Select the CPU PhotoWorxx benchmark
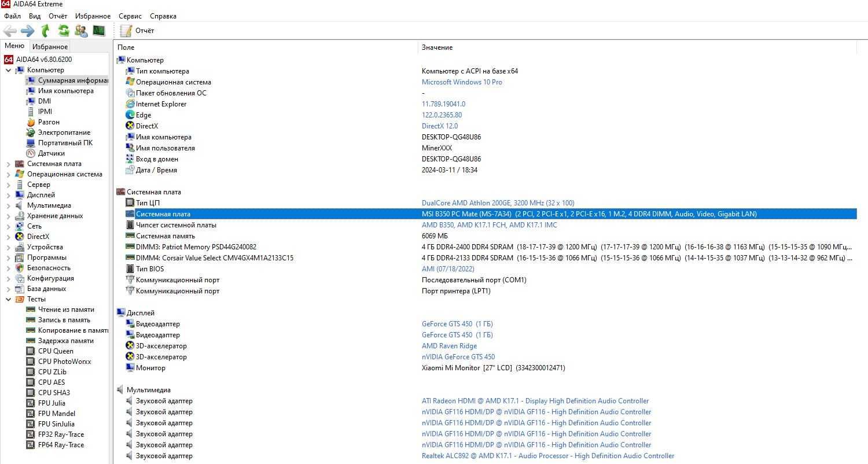Screen dimensions: 868x464 [x=64, y=362]
